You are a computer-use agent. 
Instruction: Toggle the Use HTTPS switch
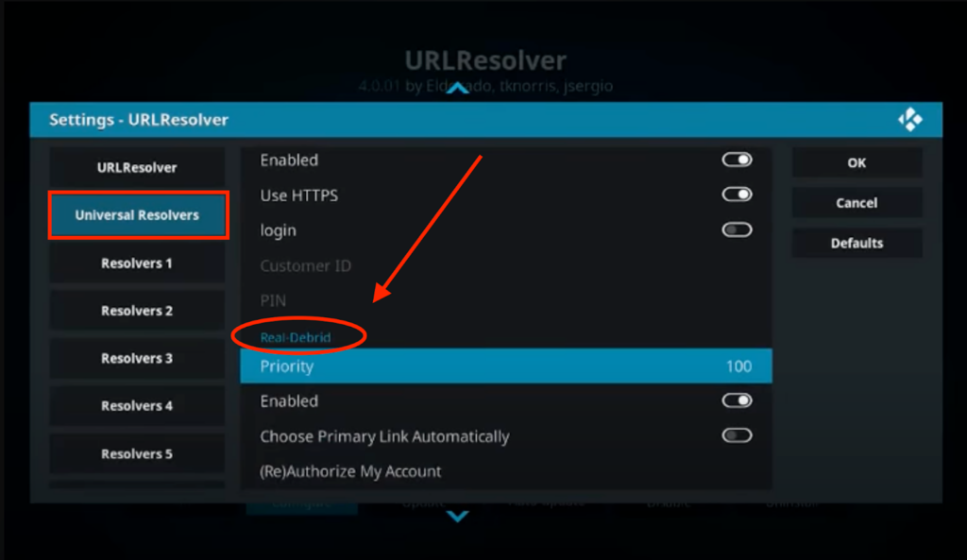tap(737, 195)
